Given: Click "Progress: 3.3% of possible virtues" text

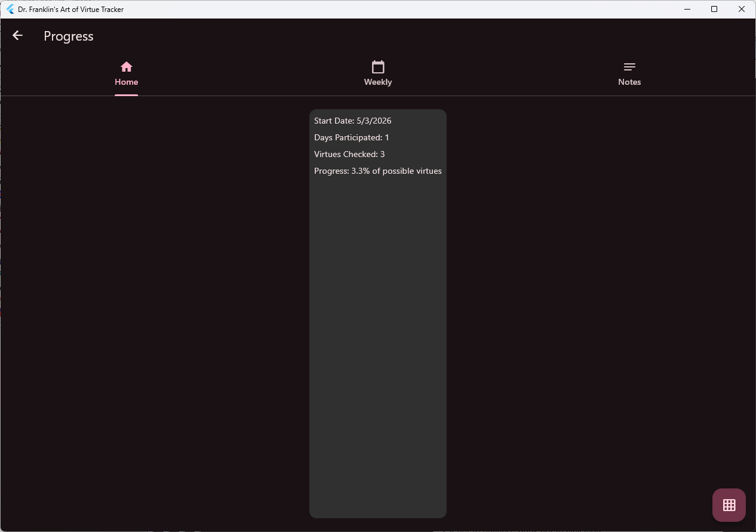Looking at the screenshot, I should (378, 171).
